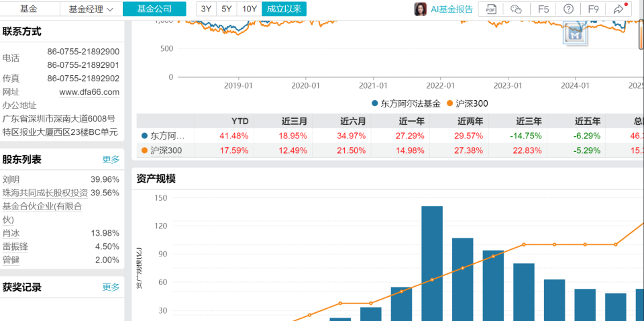Click the YTD column header
This screenshot has width=644, height=321.
tap(240, 122)
